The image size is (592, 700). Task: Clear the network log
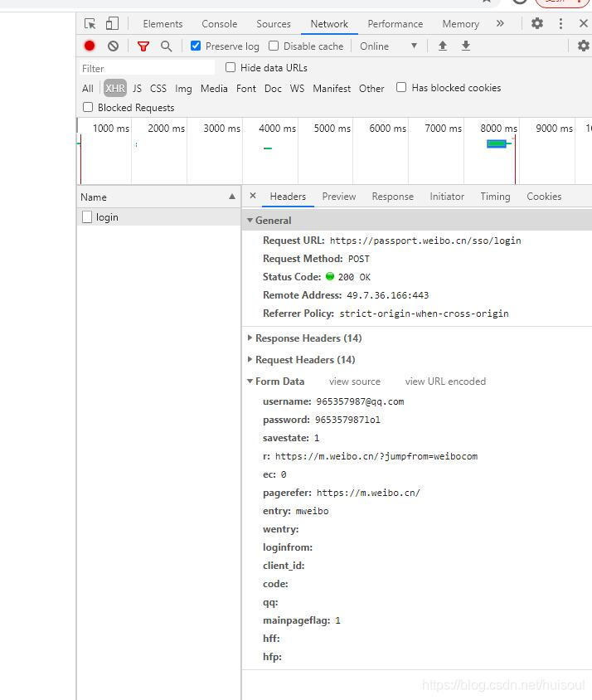click(x=113, y=46)
